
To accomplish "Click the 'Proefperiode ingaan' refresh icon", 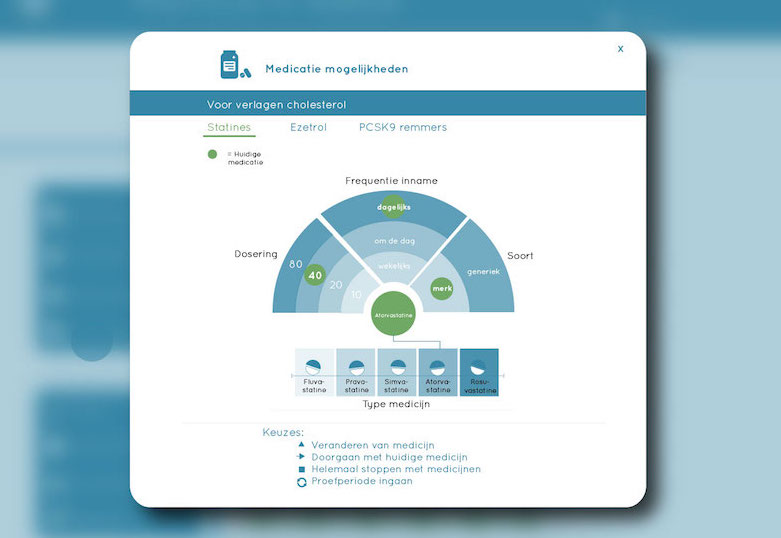I will click(301, 482).
